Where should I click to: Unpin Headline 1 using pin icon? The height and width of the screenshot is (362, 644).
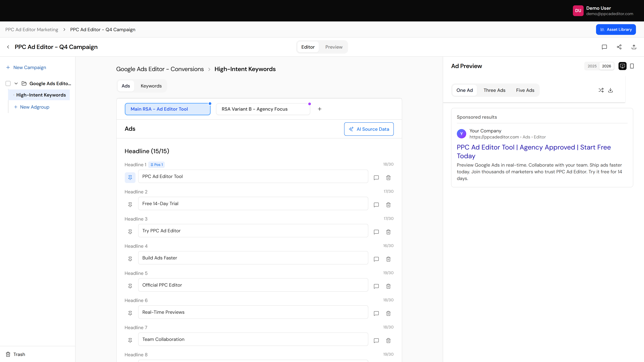(x=130, y=177)
